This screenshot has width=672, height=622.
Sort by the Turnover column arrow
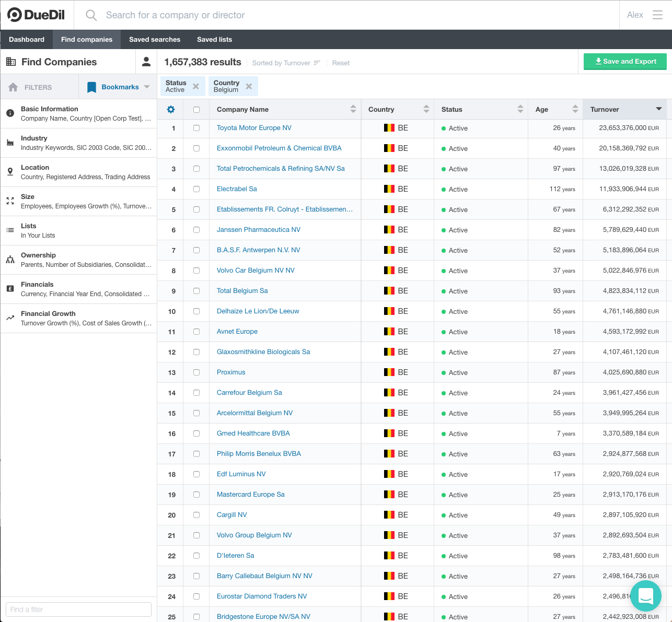point(658,109)
